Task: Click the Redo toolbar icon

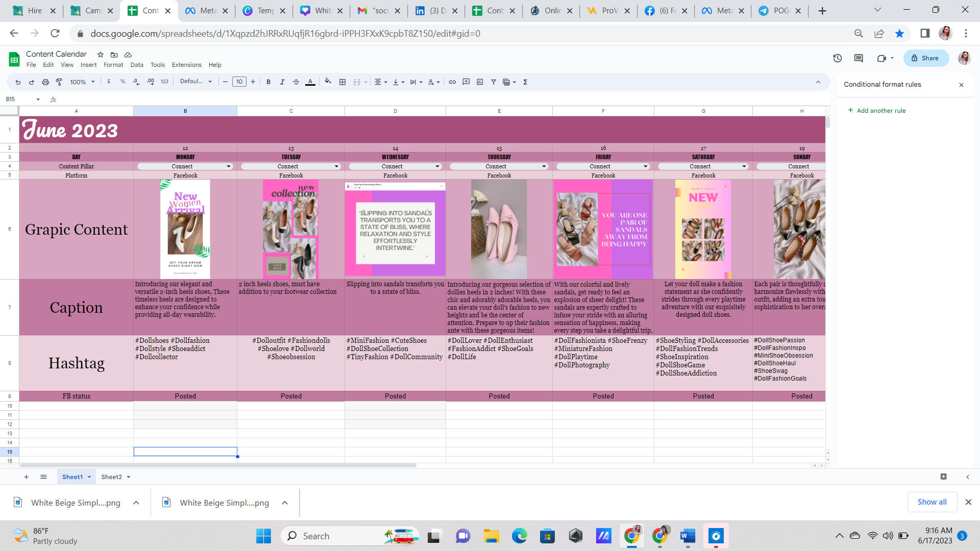Action: coord(31,82)
